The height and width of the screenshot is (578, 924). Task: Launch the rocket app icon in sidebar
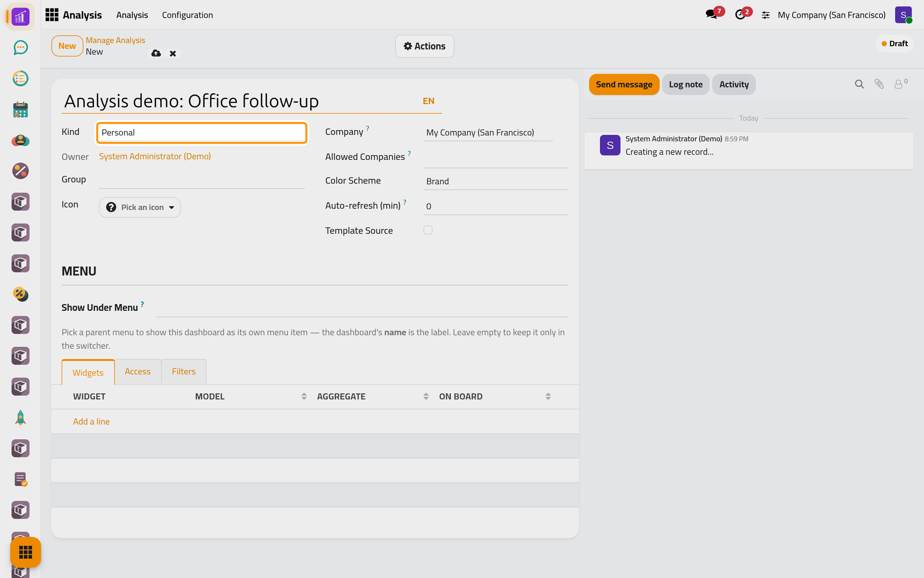tap(20, 418)
